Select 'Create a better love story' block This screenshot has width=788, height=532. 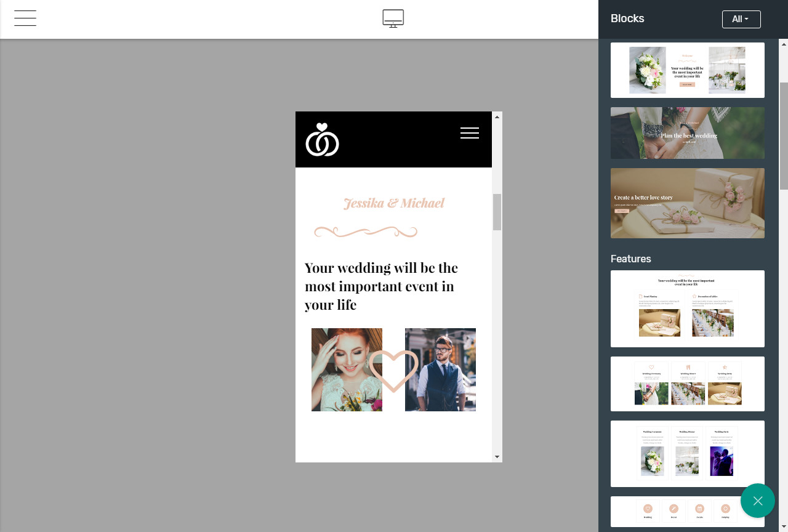(688, 203)
